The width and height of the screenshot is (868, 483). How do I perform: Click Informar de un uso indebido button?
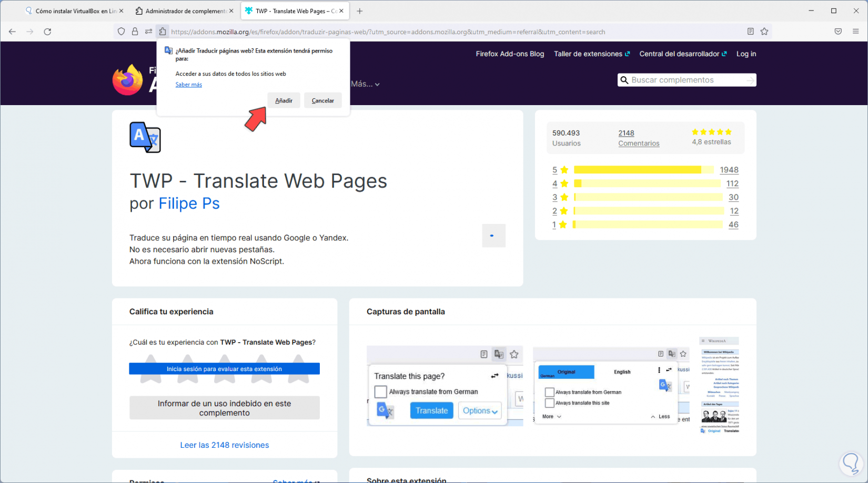pyautogui.click(x=225, y=408)
